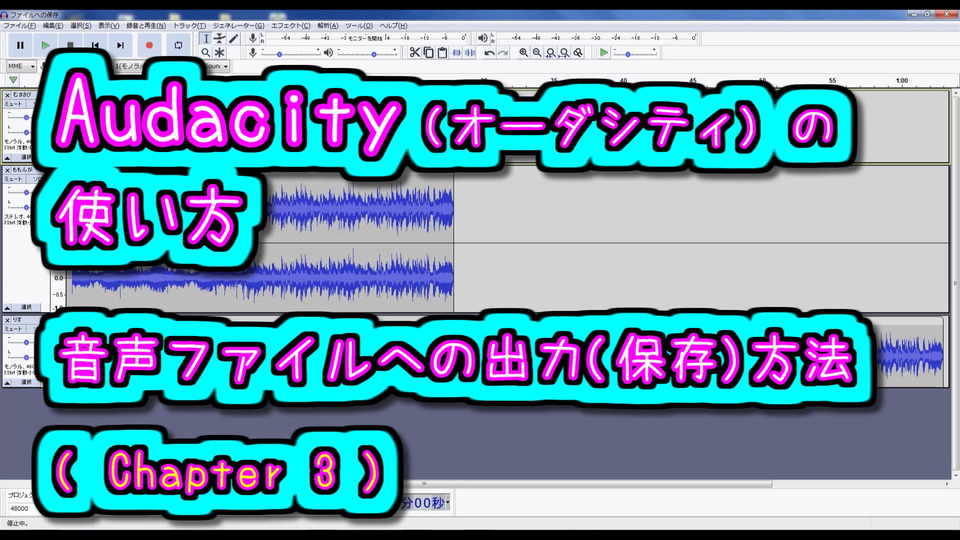
Task: Open the りす track name menu
Action: (23, 320)
